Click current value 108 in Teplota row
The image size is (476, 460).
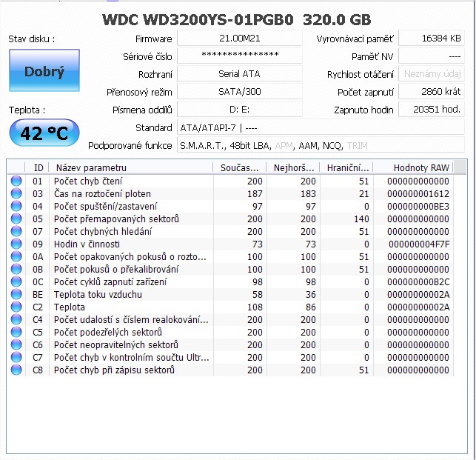(255, 307)
